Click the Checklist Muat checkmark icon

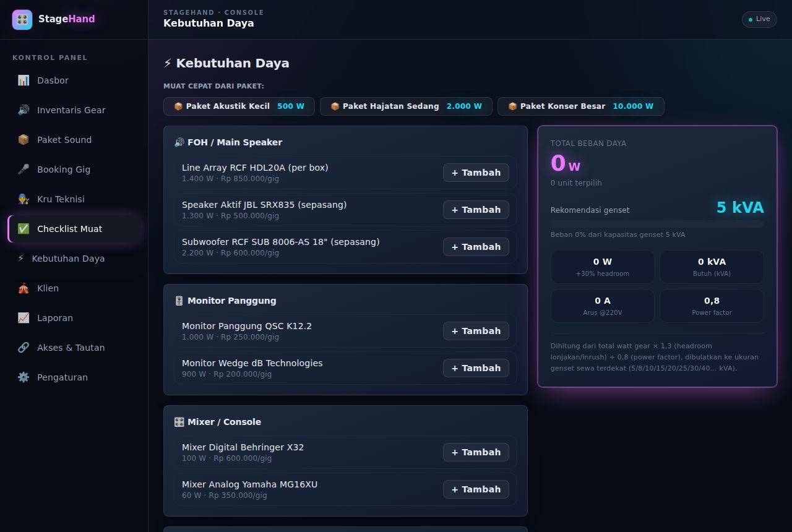(x=24, y=229)
